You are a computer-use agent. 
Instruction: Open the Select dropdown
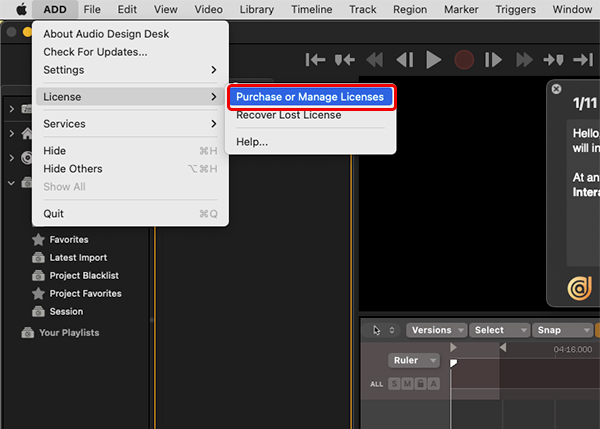pyautogui.click(x=499, y=330)
